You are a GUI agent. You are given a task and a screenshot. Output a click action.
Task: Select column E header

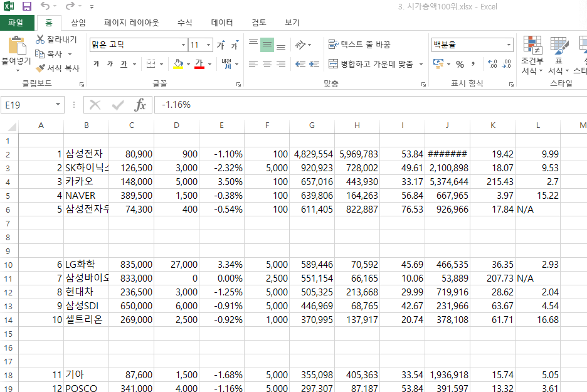tap(221, 125)
